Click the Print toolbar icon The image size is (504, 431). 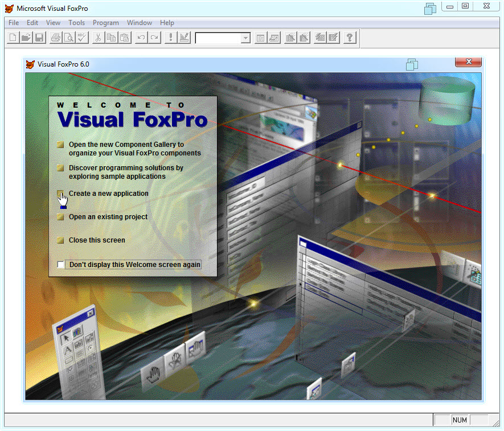coord(56,38)
